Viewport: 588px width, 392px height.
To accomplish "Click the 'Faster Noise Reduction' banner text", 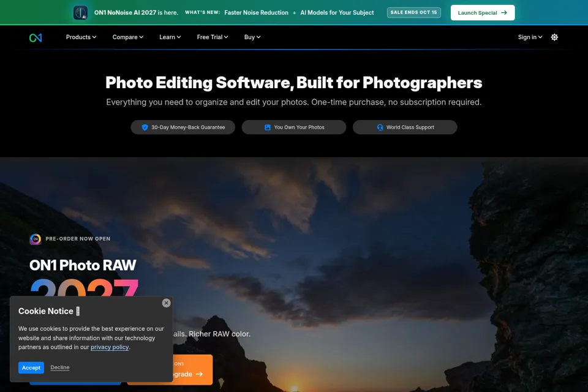I will (256, 12).
